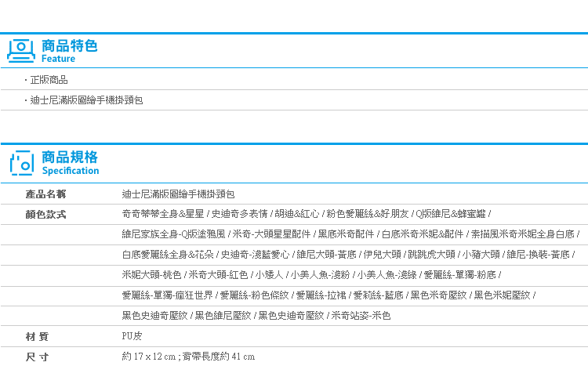Select product name value in specification table
Screen dimensions: 588x373
point(178,194)
